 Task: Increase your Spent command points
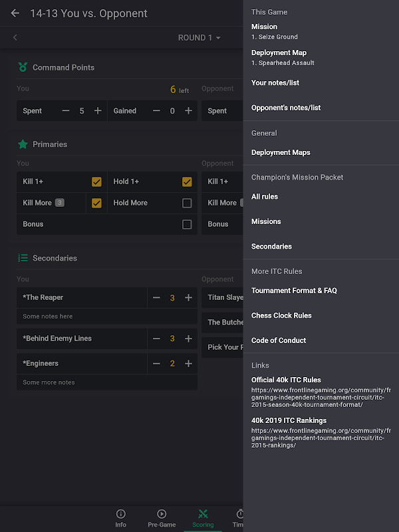pos(98,111)
